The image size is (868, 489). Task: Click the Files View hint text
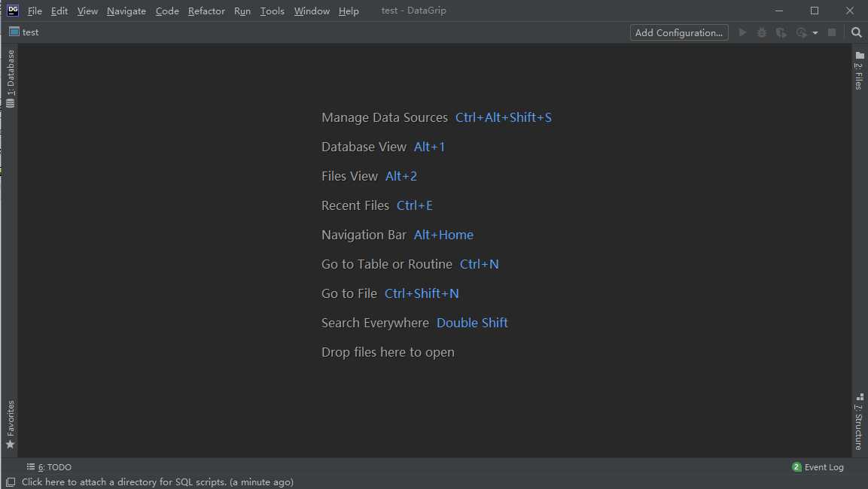click(349, 177)
